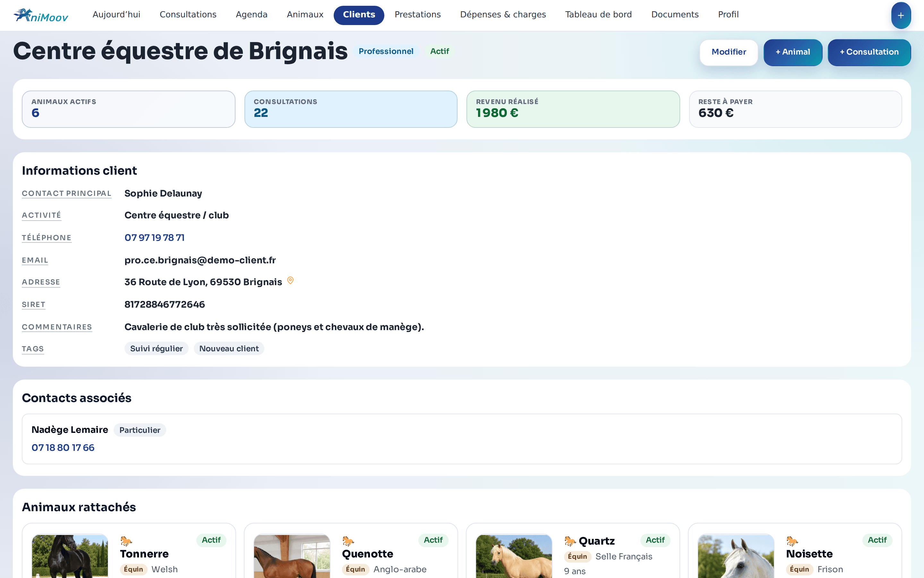Call Nadège Lemaire at 07 18 80 17 66
924x578 pixels.
coord(63,448)
